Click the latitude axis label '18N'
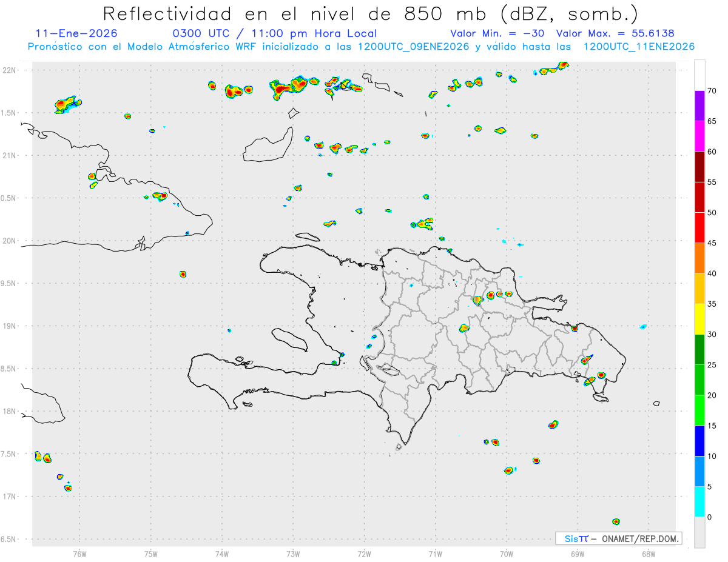The width and height of the screenshot is (728, 562). click(x=10, y=411)
